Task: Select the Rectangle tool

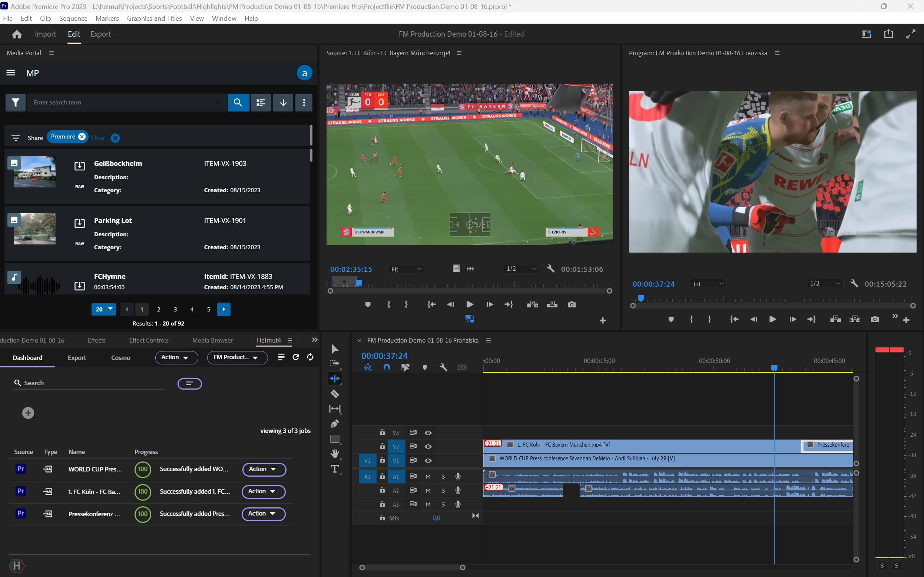Action: point(335,439)
